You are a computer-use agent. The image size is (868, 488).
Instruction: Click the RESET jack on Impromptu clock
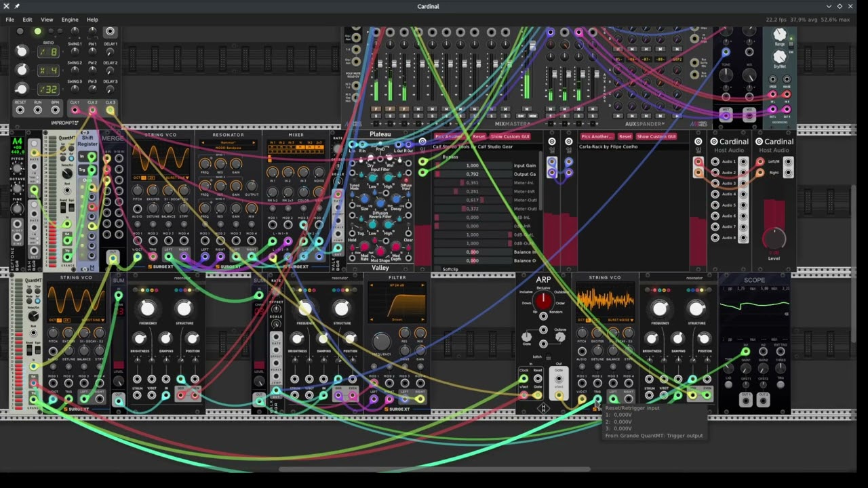click(20, 110)
